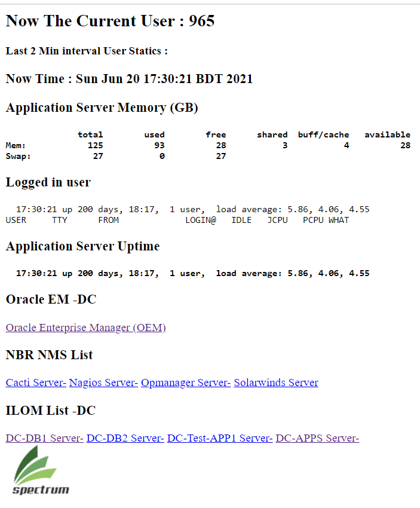This screenshot has width=420, height=508.
Task: Click the 'Now Time' timestamp heading
Action: pyautogui.click(x=129, y=79)
